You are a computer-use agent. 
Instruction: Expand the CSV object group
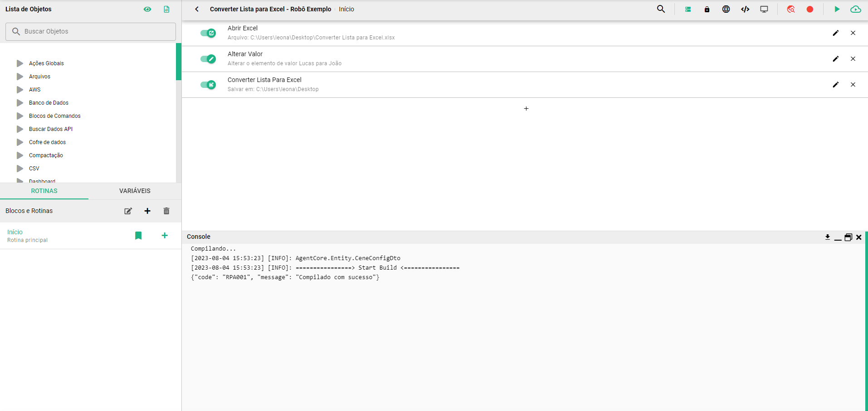tap(20, 169)
